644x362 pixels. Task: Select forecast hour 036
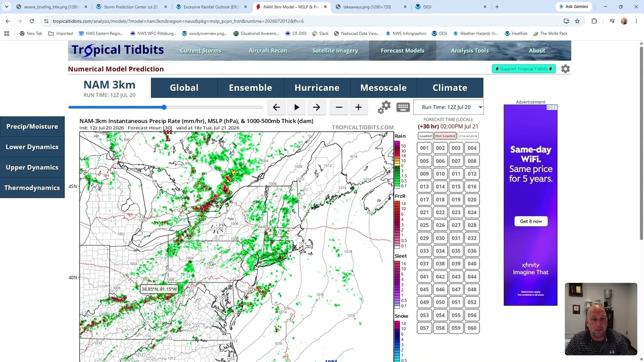pos(472,251)
